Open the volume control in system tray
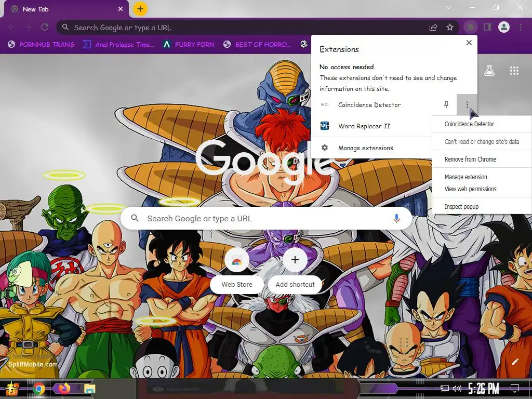Viewport: 532px width, 399px height. (x=457, y=389)
